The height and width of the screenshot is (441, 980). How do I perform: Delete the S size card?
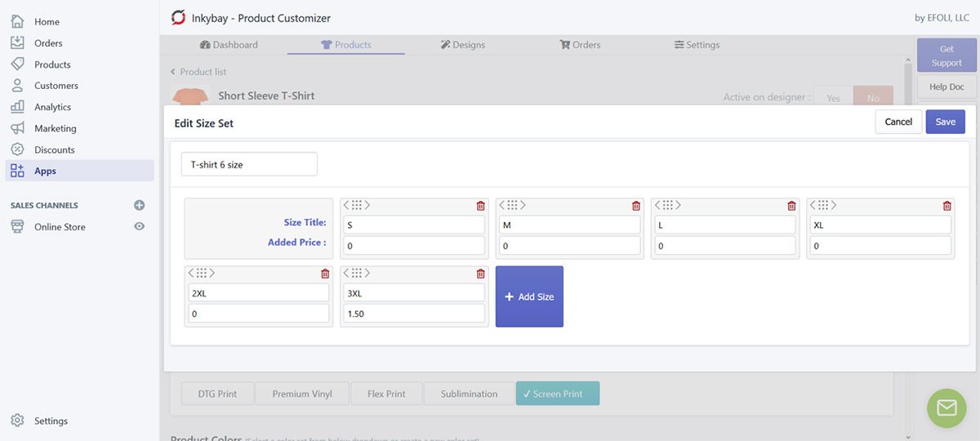point(480,206)
